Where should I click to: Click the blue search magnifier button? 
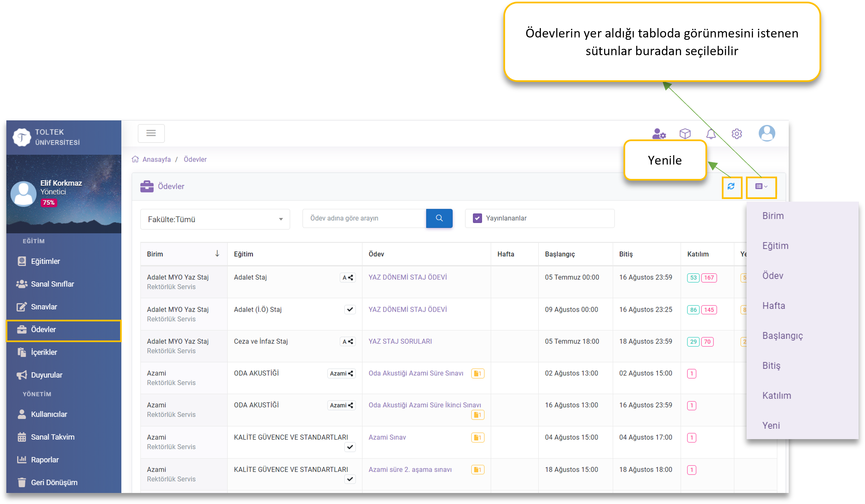pos(439,218)
